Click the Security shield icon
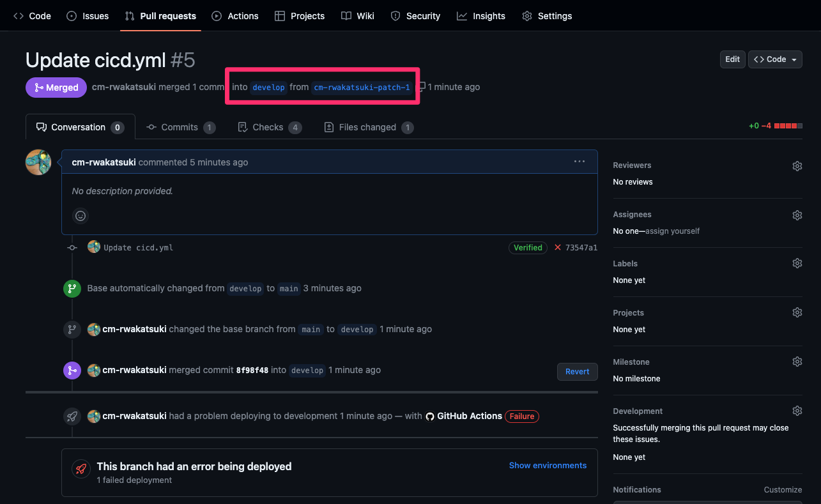 395,15
